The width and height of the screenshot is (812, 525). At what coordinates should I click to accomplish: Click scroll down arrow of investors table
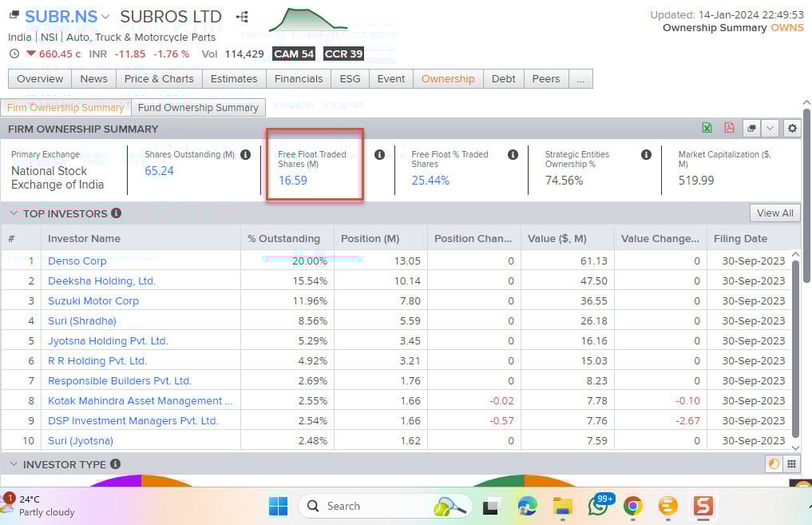[x=796, y=447]
